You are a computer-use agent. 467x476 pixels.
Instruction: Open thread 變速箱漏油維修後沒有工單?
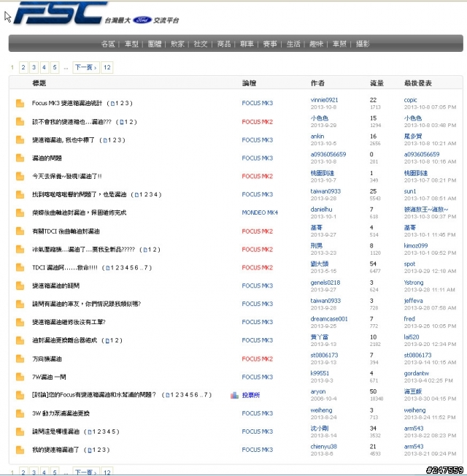tap(69, 323)
